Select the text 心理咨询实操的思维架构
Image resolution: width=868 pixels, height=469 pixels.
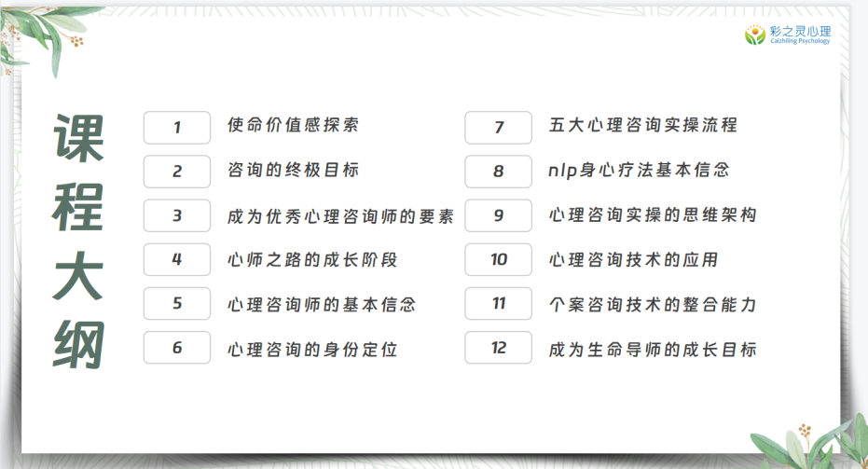point(653,214)
